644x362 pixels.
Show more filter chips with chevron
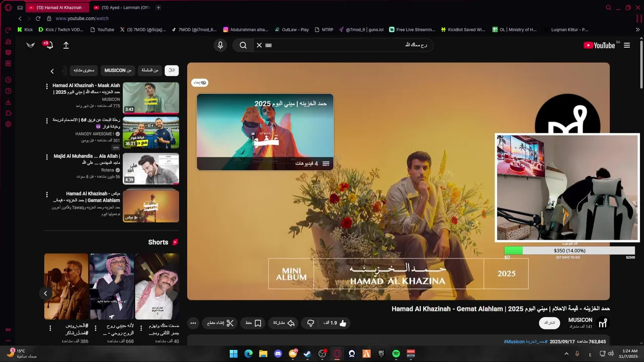tap(52, 71)
